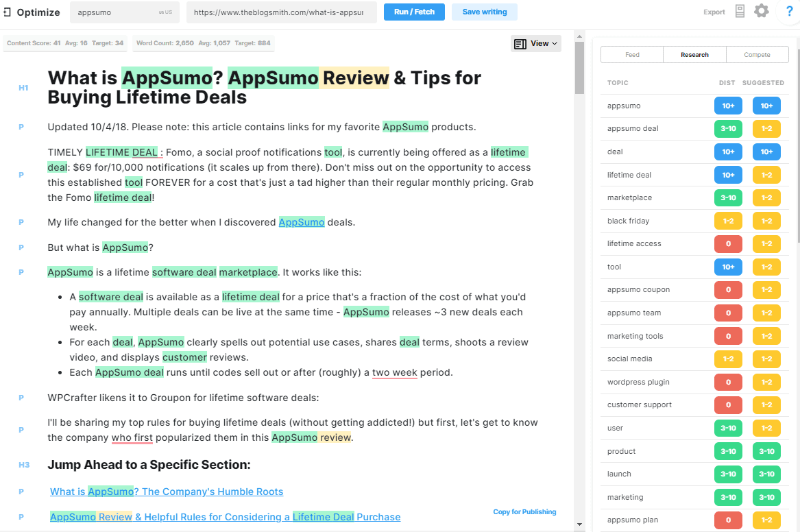800x532 pixels.
Task: Click the highlighted 'Review' word in H1 title
Action: click(x=356, y=78)
